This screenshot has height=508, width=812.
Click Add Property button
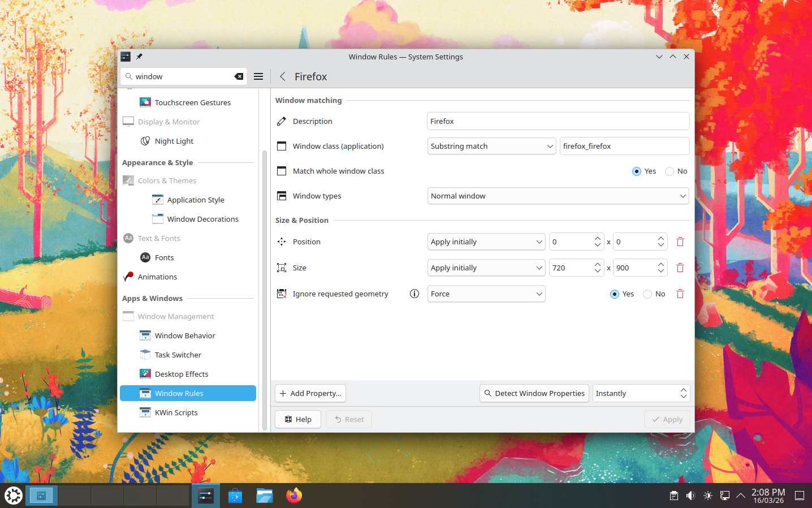pyautogui.click(x=310, y=393)
